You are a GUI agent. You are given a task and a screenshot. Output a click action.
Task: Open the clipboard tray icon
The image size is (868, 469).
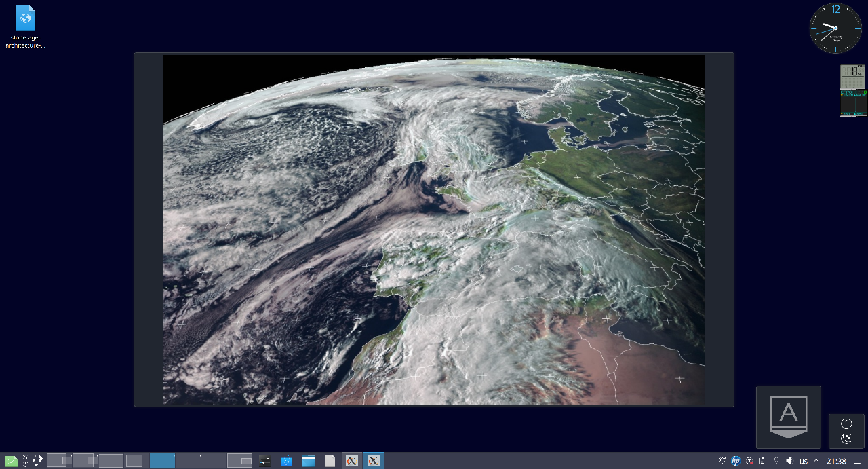(763, 461)
